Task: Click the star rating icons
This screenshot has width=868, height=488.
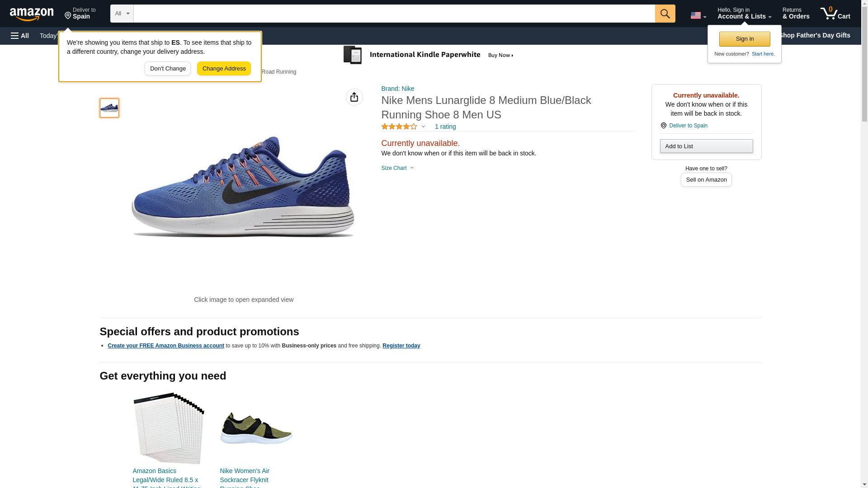Action: click(x=399, y=127)
